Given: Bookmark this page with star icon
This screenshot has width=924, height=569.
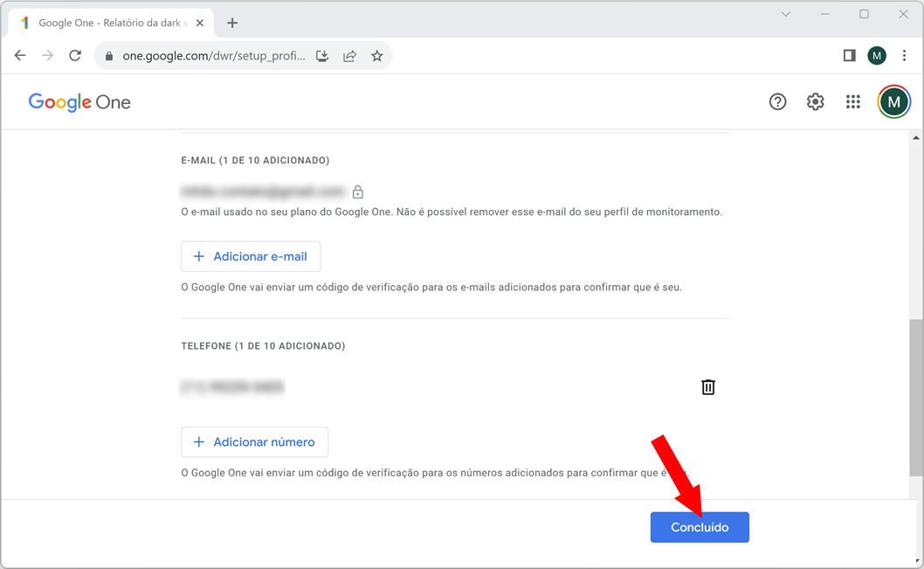Looking at the screenshot, I should [x=376, y=56].
